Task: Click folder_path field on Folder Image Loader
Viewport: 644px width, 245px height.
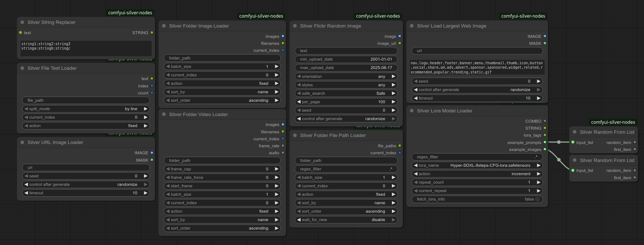Action: (222, 58)
